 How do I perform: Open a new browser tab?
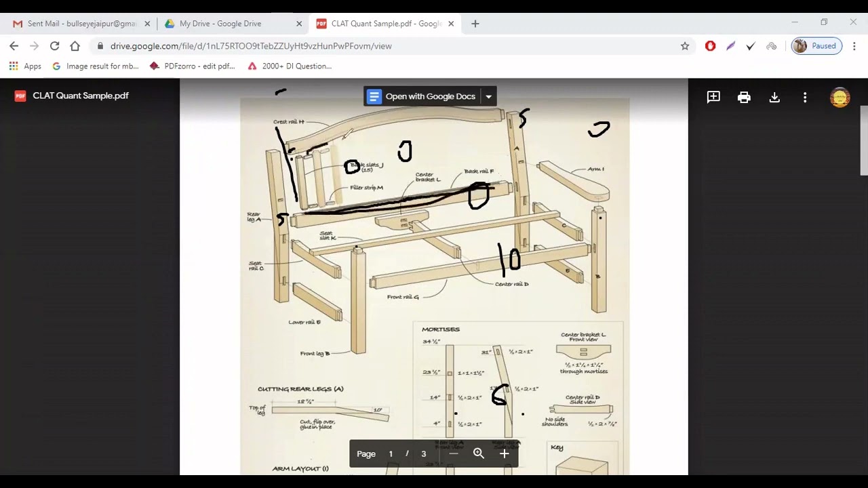tap(475, 24)
